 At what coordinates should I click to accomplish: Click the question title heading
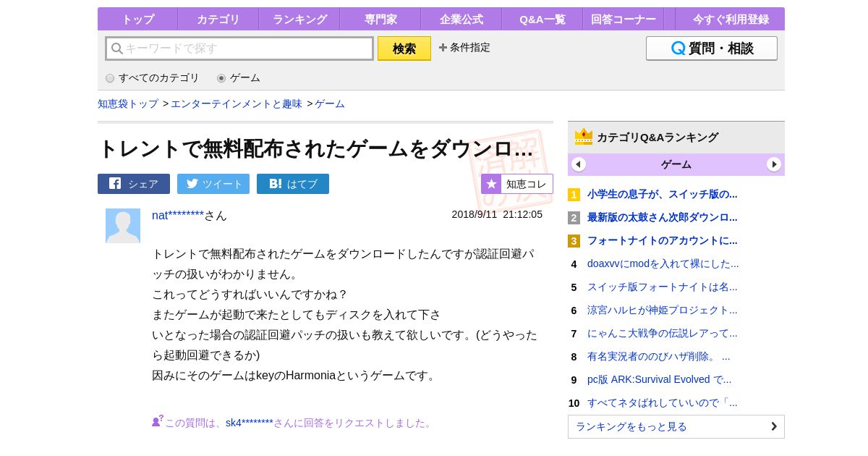tap(316, 148)
